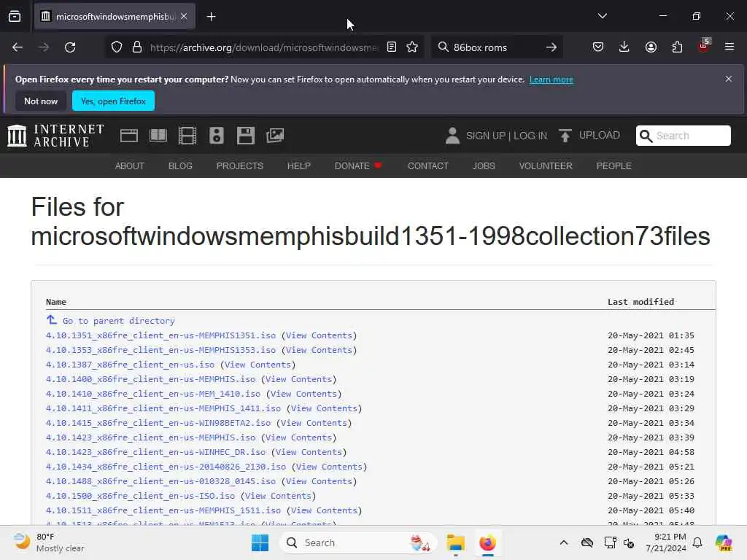Open the DONATE menu item

[358, 166]
